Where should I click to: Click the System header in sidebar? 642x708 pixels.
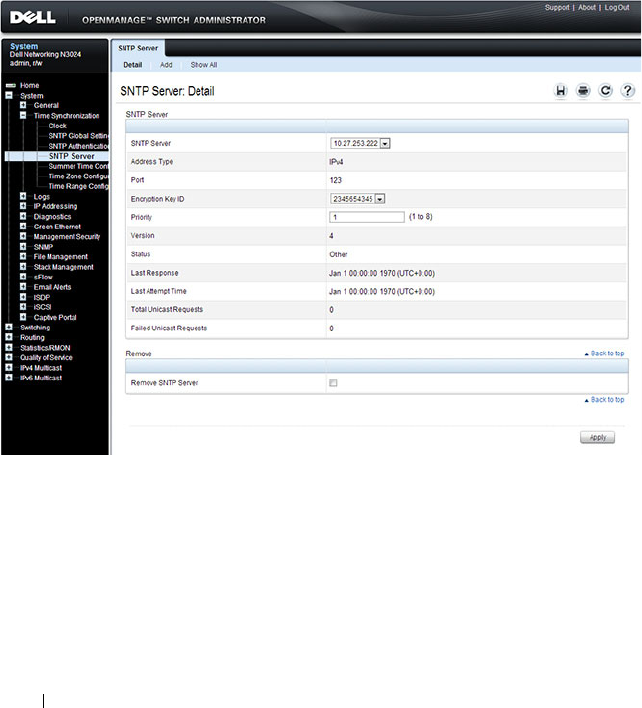pyautogui.click(x=24, y=46)
